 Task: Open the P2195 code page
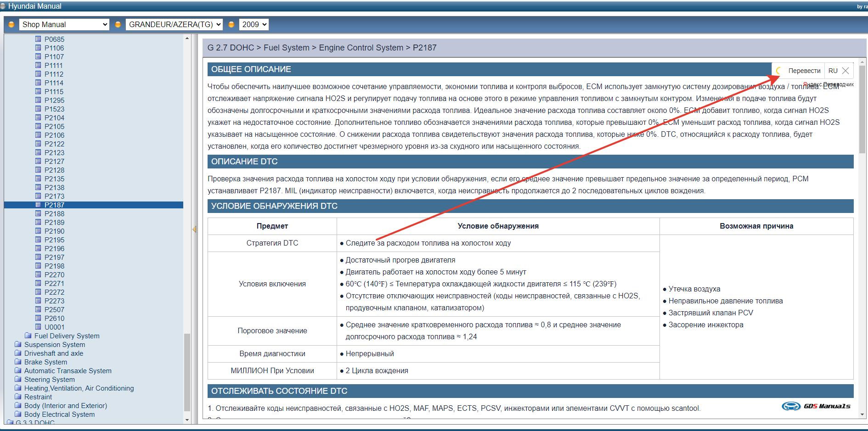[x=54, y=240]
